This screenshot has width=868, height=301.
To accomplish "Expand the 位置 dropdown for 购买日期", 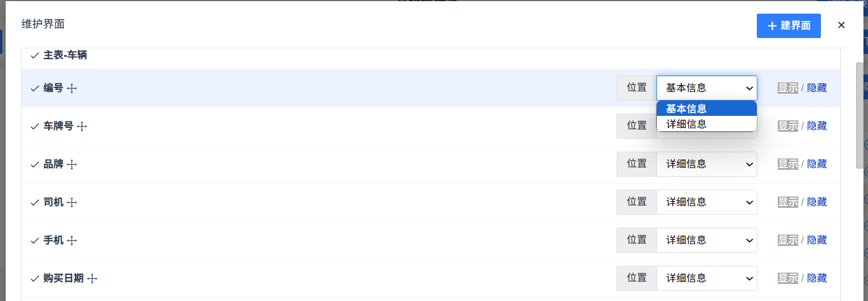I will click(x=706, y=278).
